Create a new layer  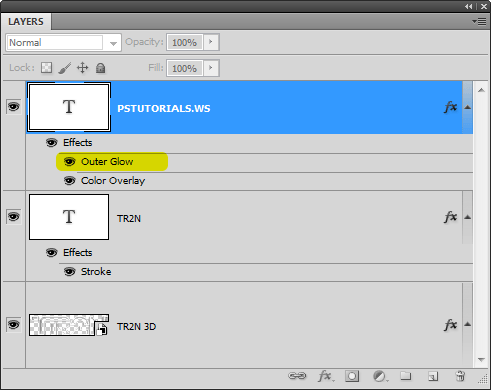[433, 376]
